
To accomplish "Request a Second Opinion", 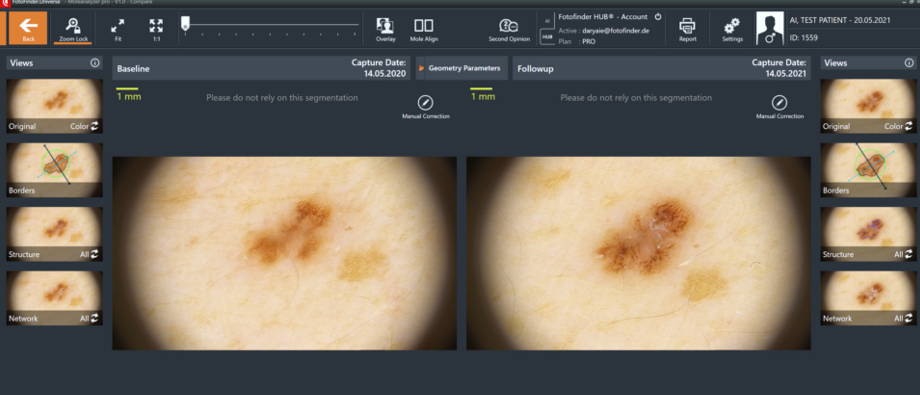I will click(x=509, y=29).
